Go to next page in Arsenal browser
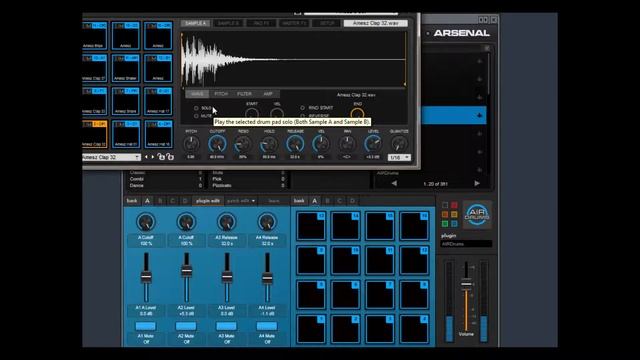This screenshot has height=360, width=640. pyautogui.click(x=477, y=184)
